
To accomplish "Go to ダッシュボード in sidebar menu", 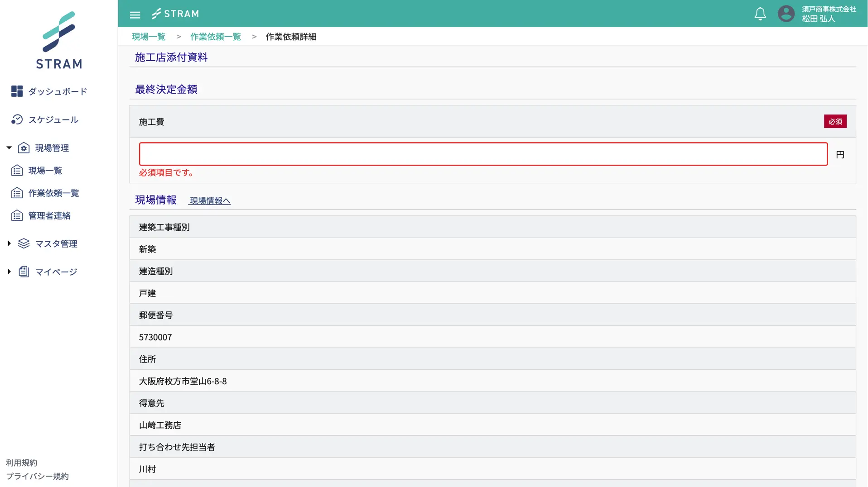I will coord(58,91).
